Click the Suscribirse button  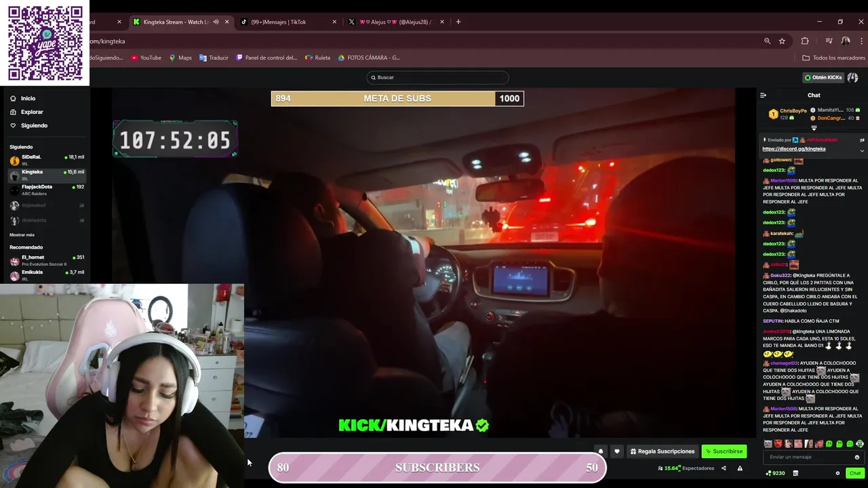coord(724,451)
